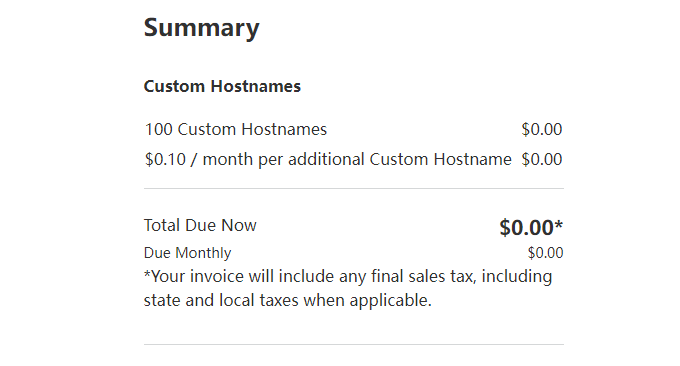The image size is (680, 366).
Task: Select the $0.00 amount for additional hostnames
Action: (542, 159)
